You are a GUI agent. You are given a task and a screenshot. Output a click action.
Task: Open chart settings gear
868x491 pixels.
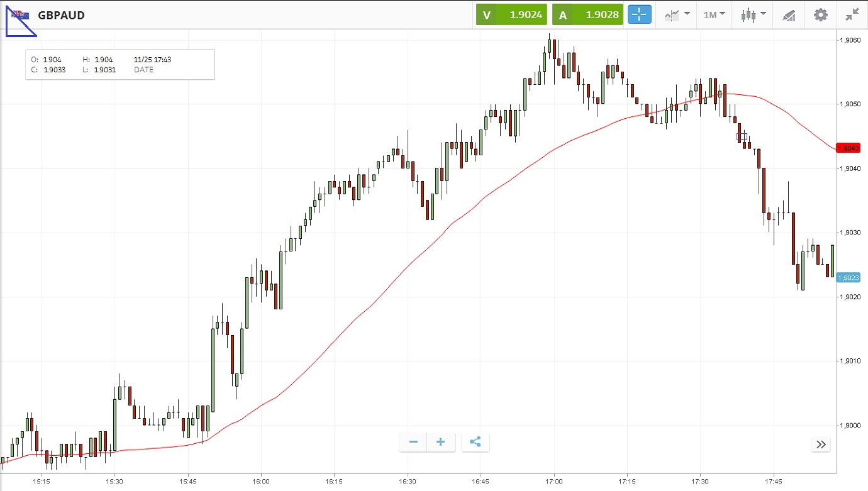point(821,14)
